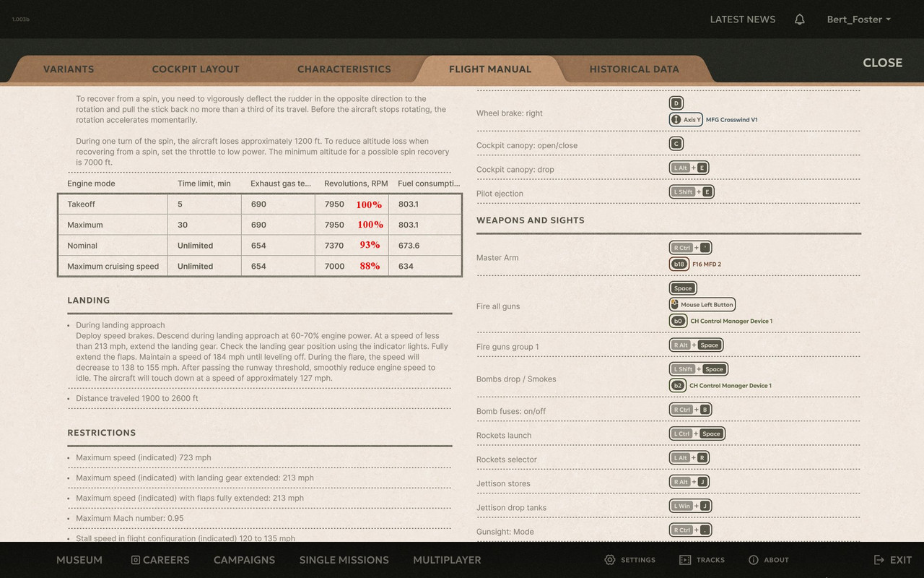The image size is (924, 578).
Task: Click the WEAPONS AND SIGHTS heading
Action: (531, 220)
